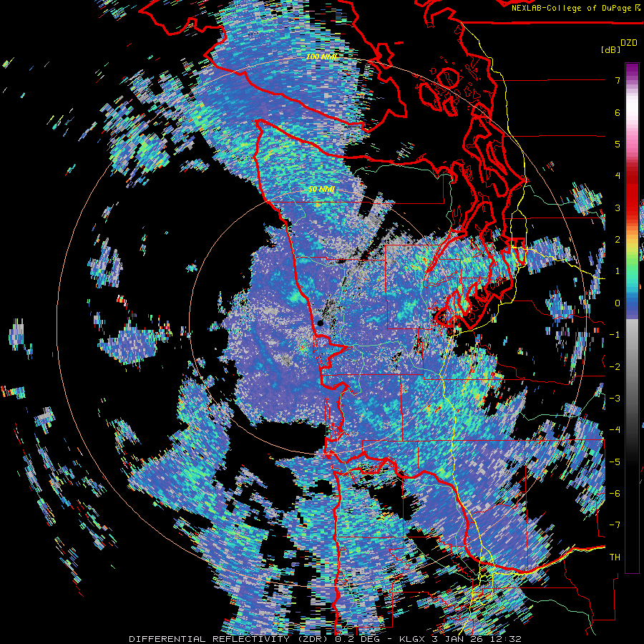Click the -5 dB value on the color scale
The image size is (644, 644).
click(615, 462)
